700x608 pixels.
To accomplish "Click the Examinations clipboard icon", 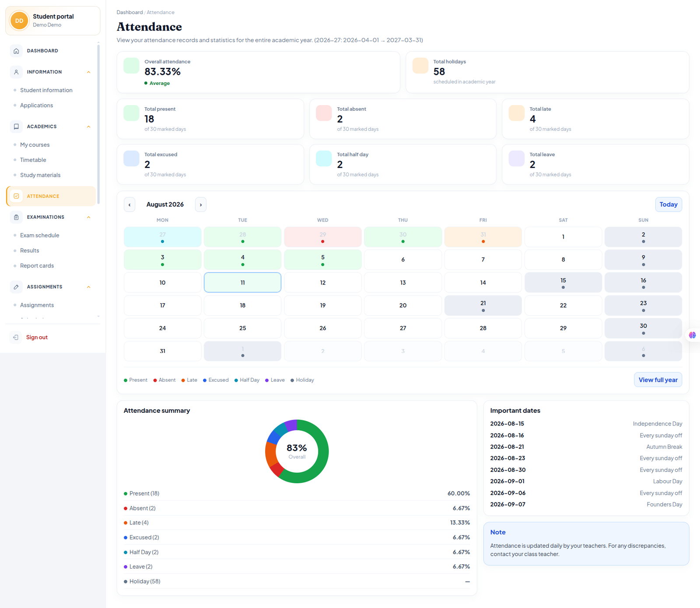I will 16,217.
